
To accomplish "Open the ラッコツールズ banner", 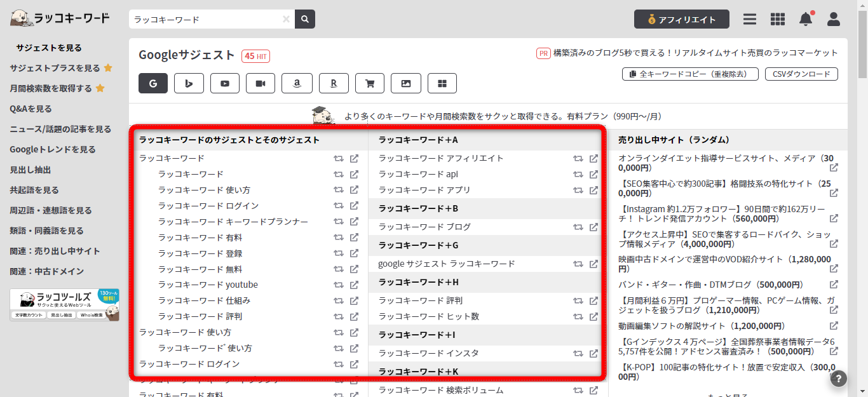I will [x=64, y=305].
